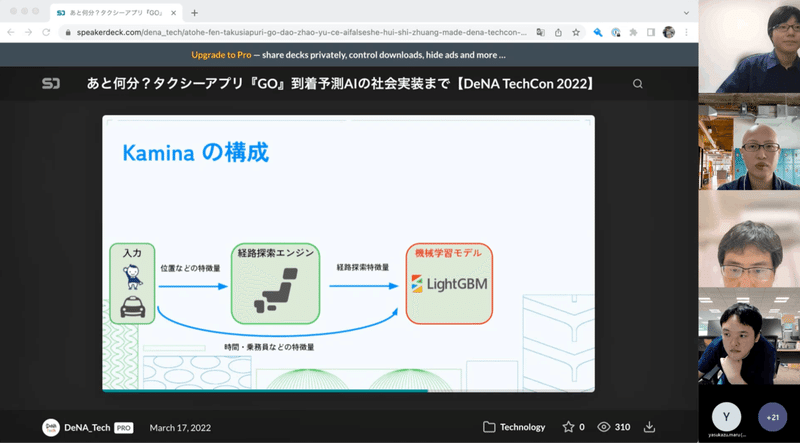Close the あと何分？タクシーアプリ tab
The width and height of the screenshot is (800, 443).
point(173,13)
